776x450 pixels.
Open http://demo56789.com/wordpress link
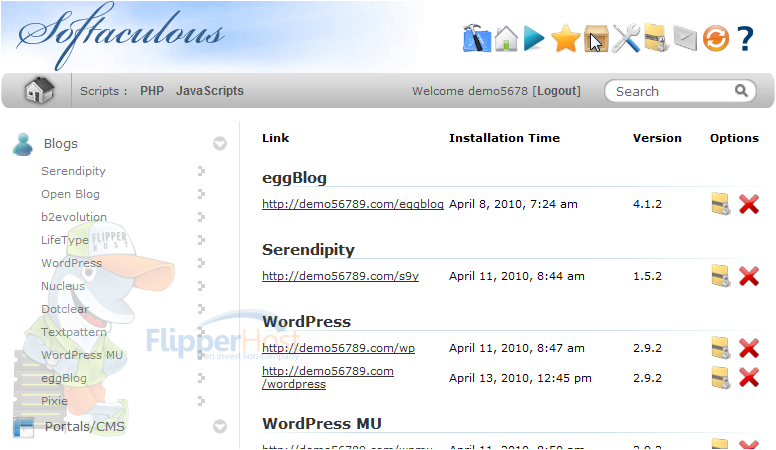click(328, 377)
